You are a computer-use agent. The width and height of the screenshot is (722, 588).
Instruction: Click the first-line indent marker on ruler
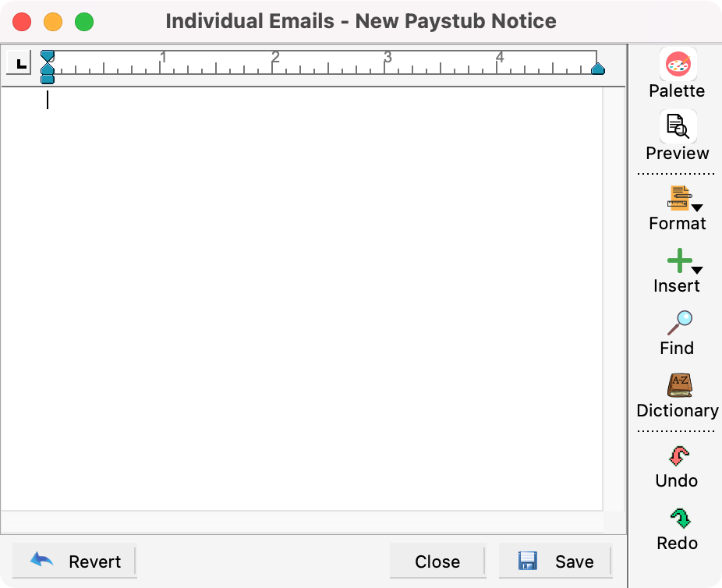tap(48, 55)
